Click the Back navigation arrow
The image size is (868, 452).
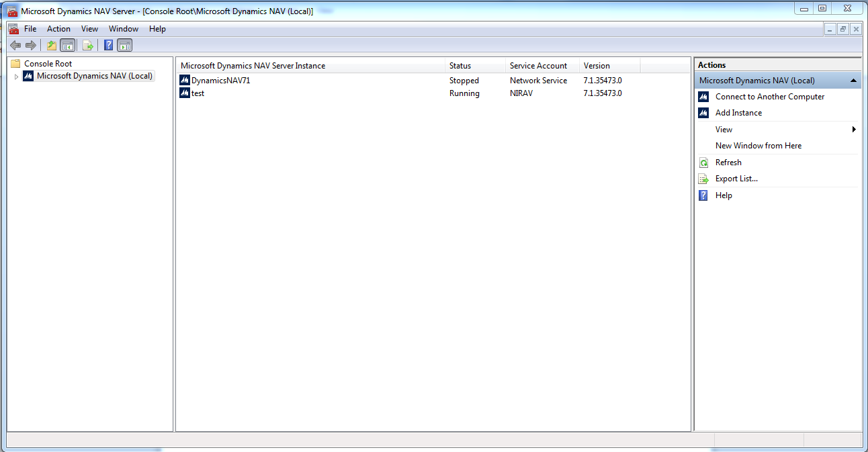pos(15,45)
